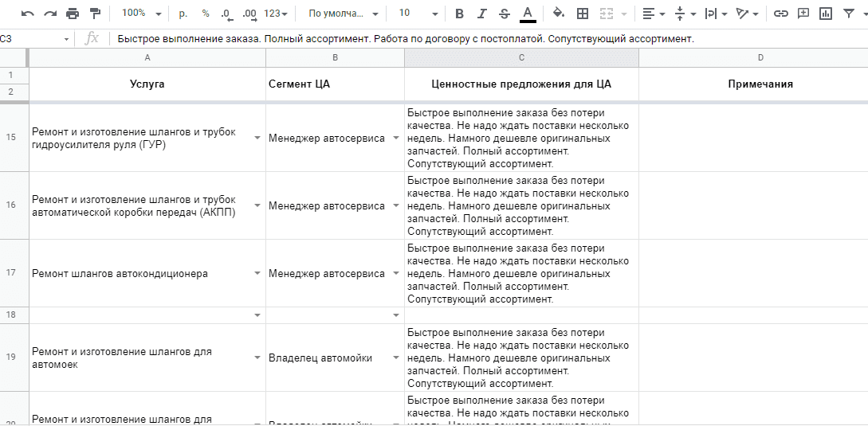Insert a link using the chain icon
The width and height of the screenshot is (868, 426).
[781, 14]
